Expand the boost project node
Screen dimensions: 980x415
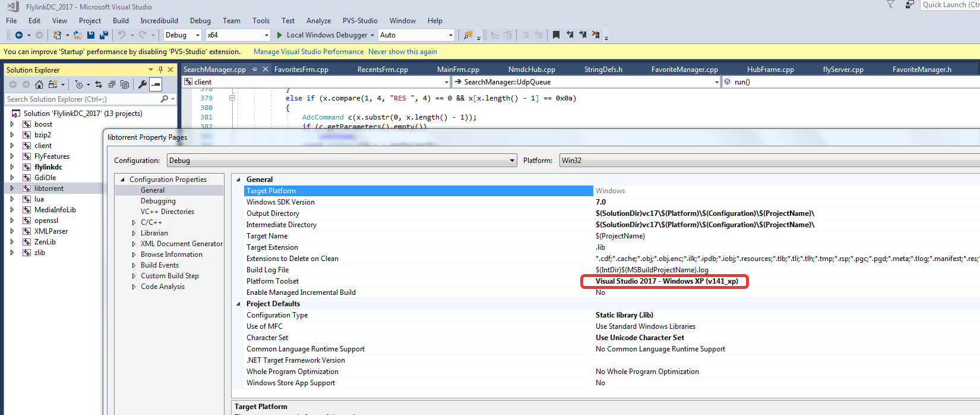coord(12,124)
